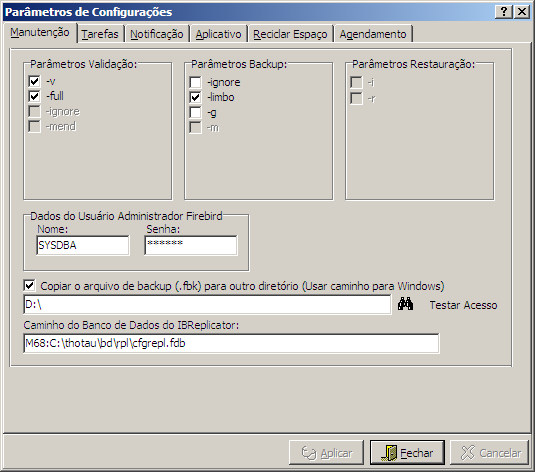Image resolution: width=535 pixels, height=472 pixels.
Task: Click the Testar Acesso link
Action: pyautogui.click(x=463, y=305)
